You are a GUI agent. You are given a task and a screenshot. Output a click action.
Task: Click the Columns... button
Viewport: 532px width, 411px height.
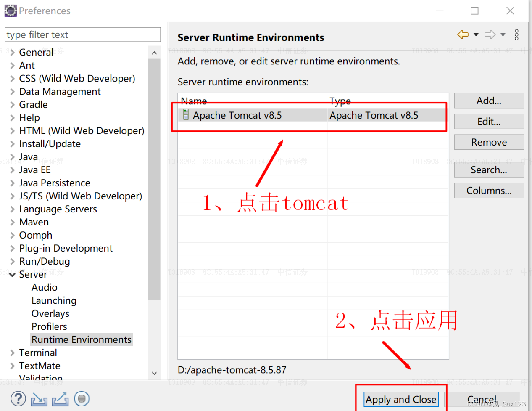[x=489, y=190]
